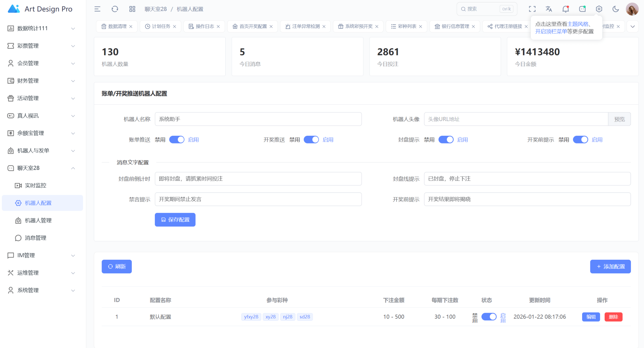Switch to dark mode moon icon
Viewport: 644px width, 348px height.
(x=616, y=9)
